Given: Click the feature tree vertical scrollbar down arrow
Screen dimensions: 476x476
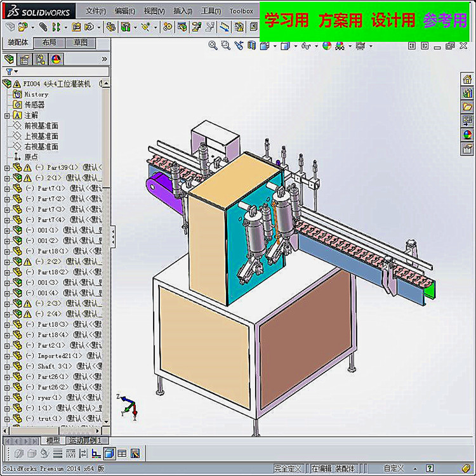Looking at the screenshot, I should pos(106,421).
